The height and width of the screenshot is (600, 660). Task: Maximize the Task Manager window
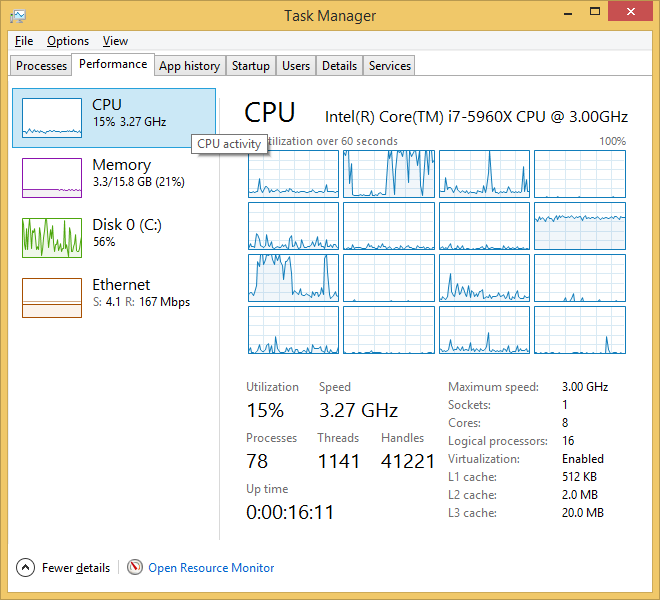click(x=595, y=12)
